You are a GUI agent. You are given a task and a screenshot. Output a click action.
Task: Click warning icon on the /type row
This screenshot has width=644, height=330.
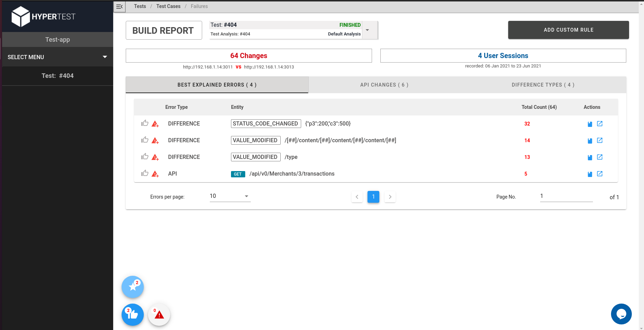pos(155,157)
